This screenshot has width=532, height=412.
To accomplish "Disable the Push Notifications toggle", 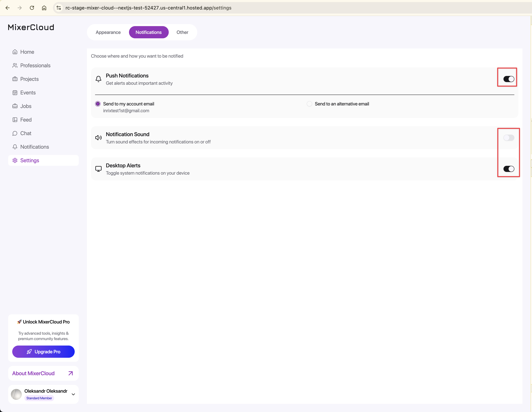I will click(x=509, y=79).
